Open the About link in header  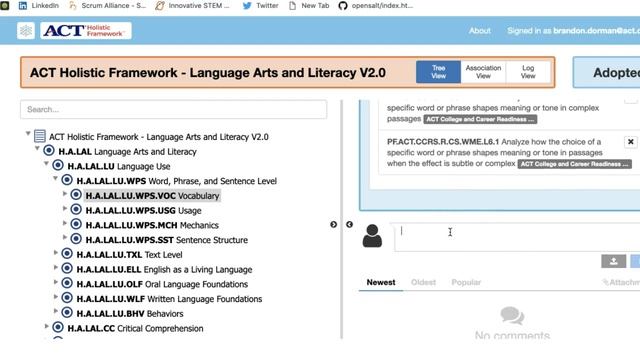(480, 31)
